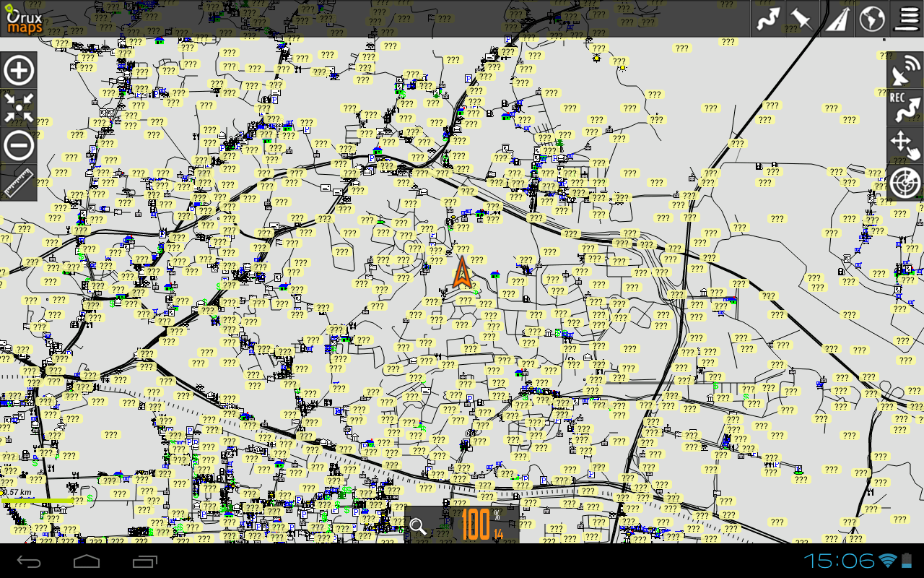This screenshot has width=924, height=578.
Task: Select the ruler measurement tool
Action: 19,182
